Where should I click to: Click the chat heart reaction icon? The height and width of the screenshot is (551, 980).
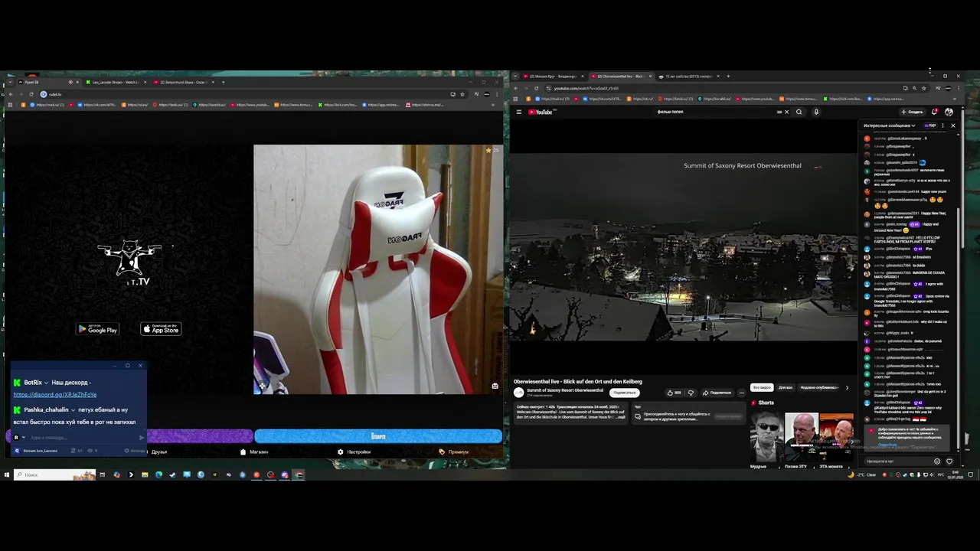coord(949,461)
